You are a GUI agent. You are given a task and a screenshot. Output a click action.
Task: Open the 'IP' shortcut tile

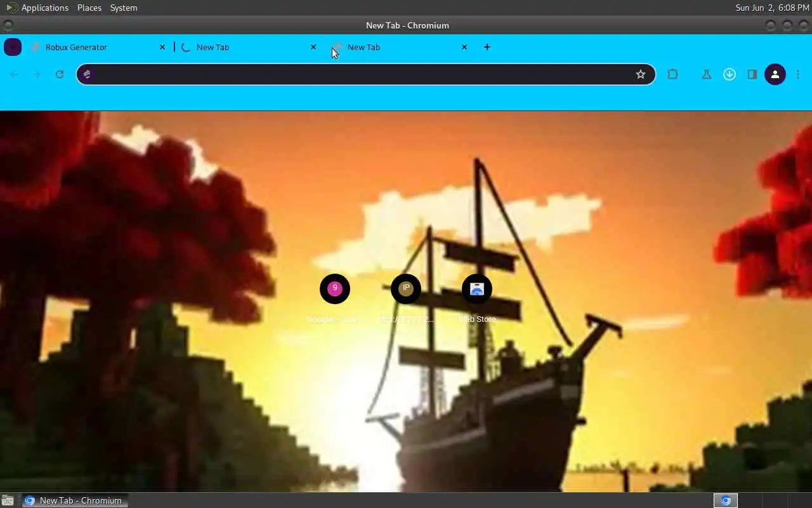[x=406, y=289]
